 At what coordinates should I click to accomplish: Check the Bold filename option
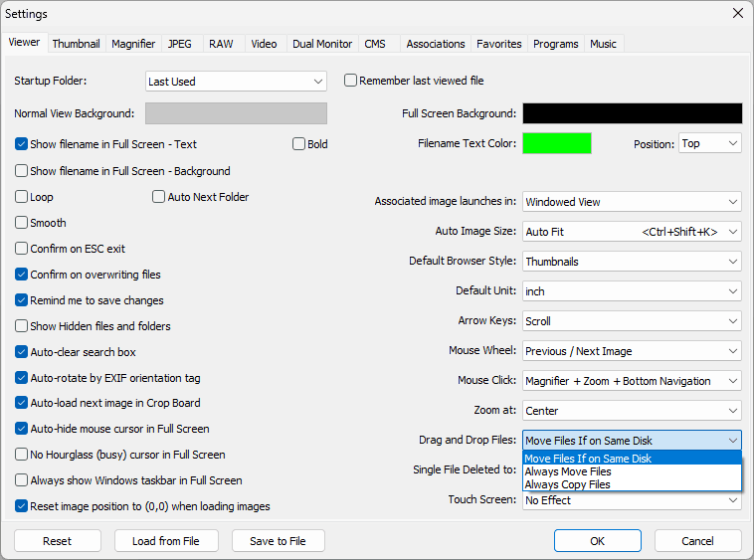click(299, 144)
